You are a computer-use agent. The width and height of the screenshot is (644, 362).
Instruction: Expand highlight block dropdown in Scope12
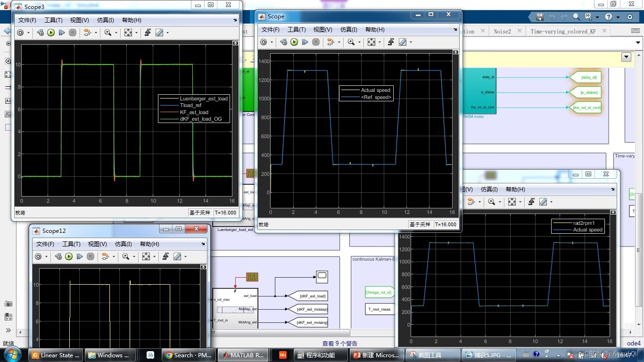tap(114, 257)
